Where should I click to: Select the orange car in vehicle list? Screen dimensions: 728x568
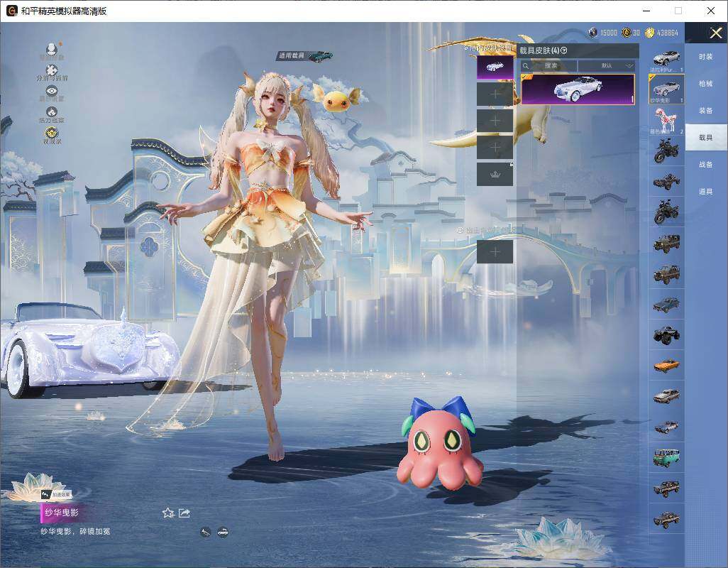tap(666, 365)
